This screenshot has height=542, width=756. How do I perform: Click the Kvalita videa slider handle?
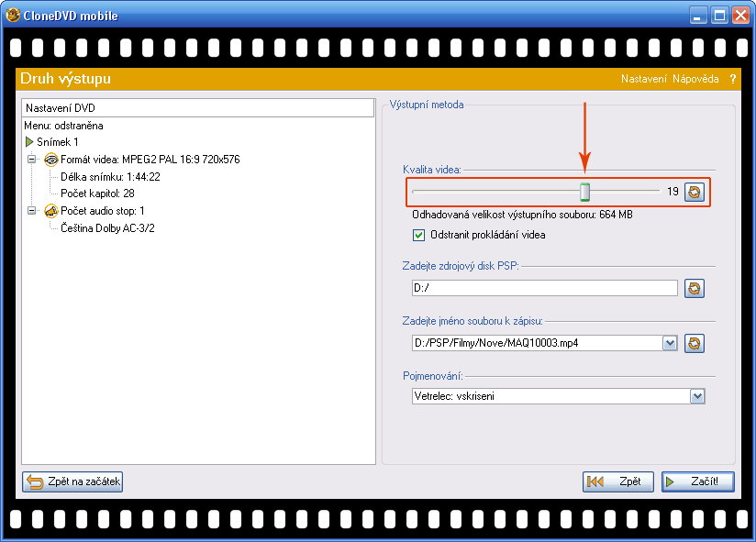584,192
